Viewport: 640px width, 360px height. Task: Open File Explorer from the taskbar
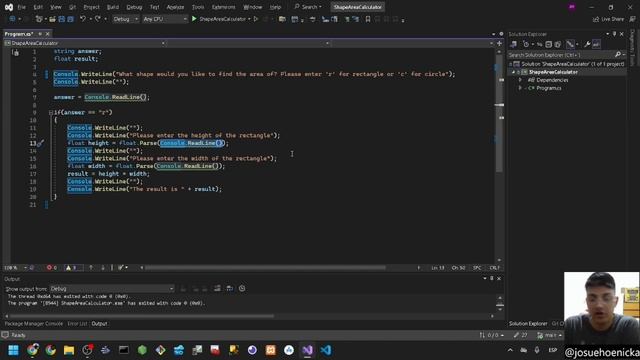[x=69, y=350]
